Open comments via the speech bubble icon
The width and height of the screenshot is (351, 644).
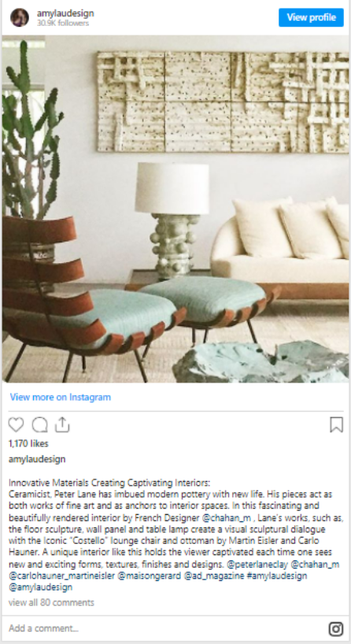click(x=39, y=424)
